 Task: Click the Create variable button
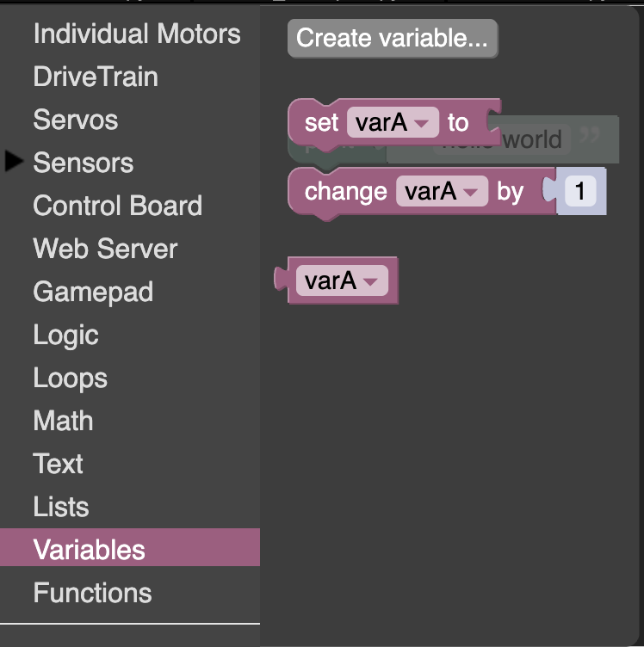tap(393, 39)
